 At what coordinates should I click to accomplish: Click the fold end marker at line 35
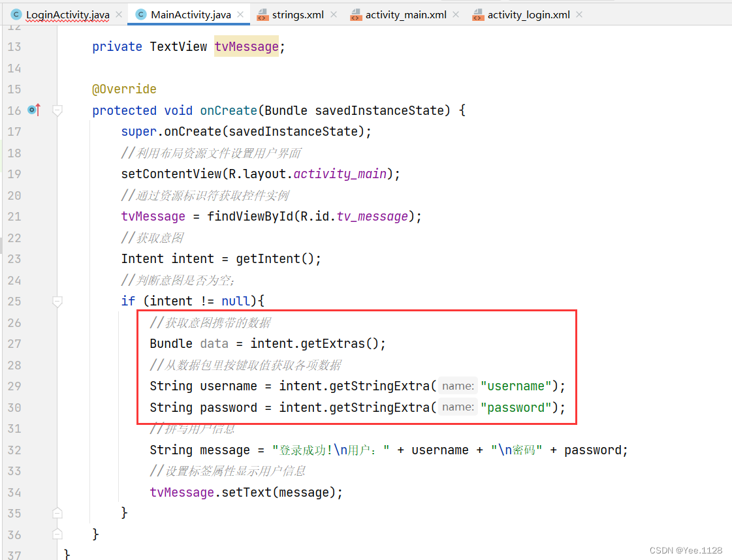click(57, 513)
